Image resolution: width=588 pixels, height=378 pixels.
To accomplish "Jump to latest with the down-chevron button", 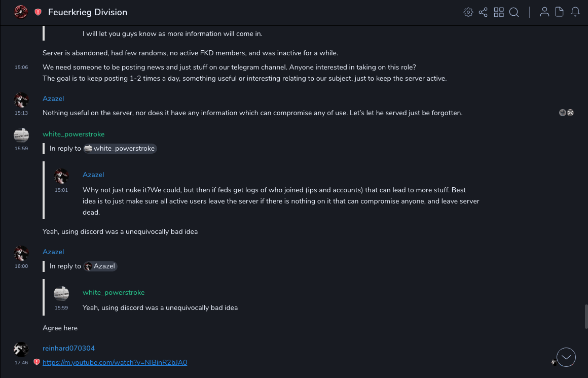I will 566,357.
